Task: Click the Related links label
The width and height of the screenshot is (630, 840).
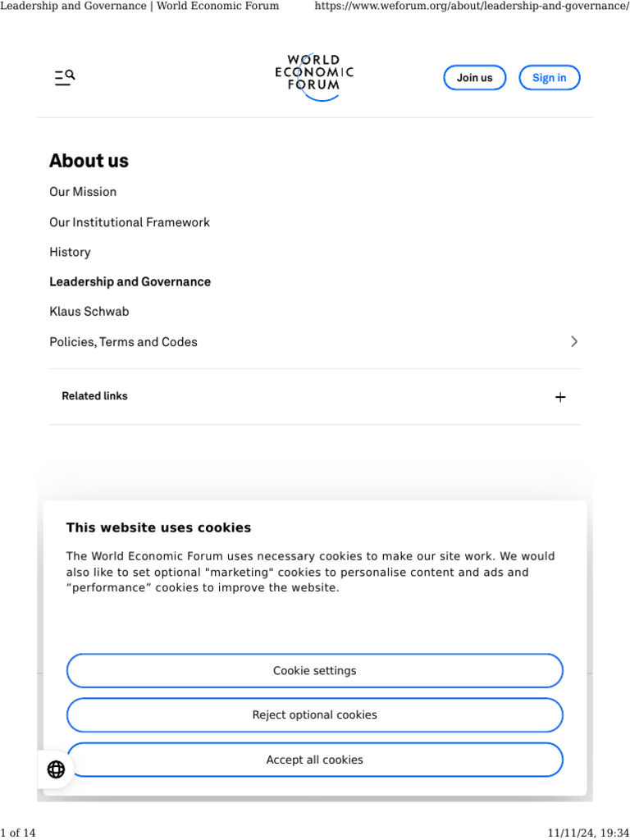Action: coord(94,396)
